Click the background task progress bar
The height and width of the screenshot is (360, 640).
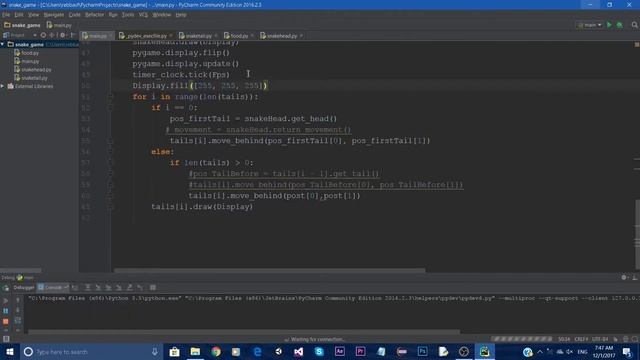point(521,339)
